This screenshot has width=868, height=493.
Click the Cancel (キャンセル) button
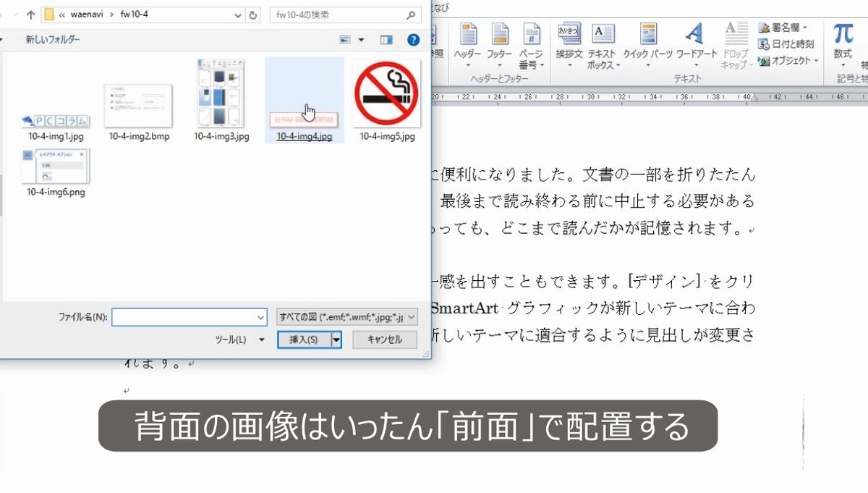coord(385,340)
